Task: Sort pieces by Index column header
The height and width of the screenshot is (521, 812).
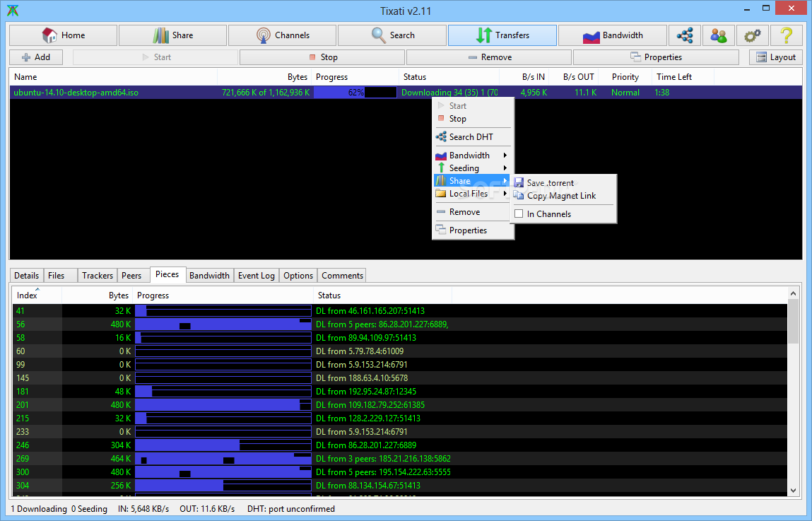Action: (37, 295)
